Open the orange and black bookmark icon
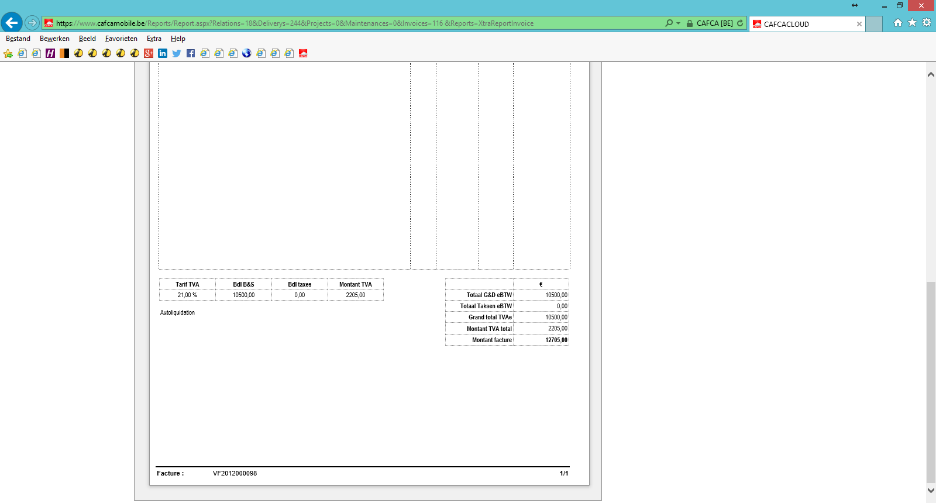The image size is (936, 503). point(64,54)
